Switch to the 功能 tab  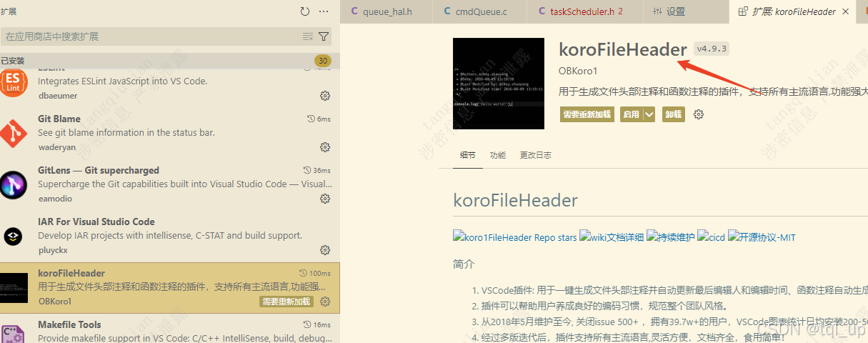(498, 155)
